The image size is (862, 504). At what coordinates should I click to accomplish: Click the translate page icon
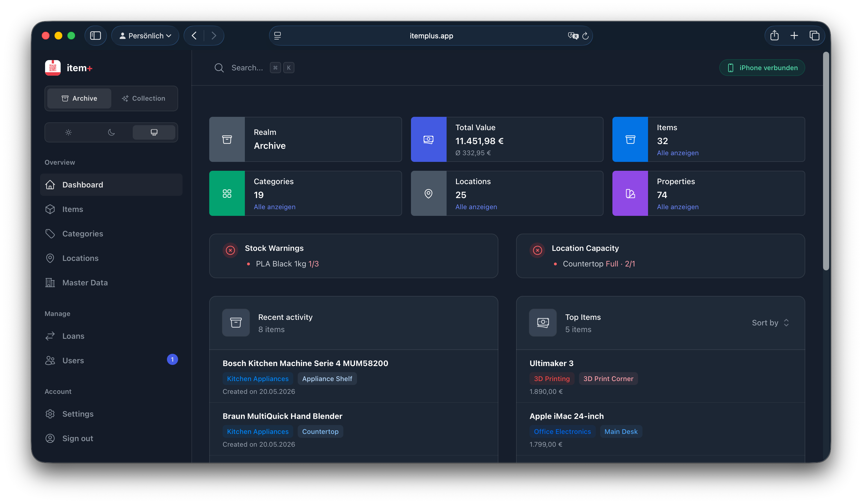click(x=573, y=36)
